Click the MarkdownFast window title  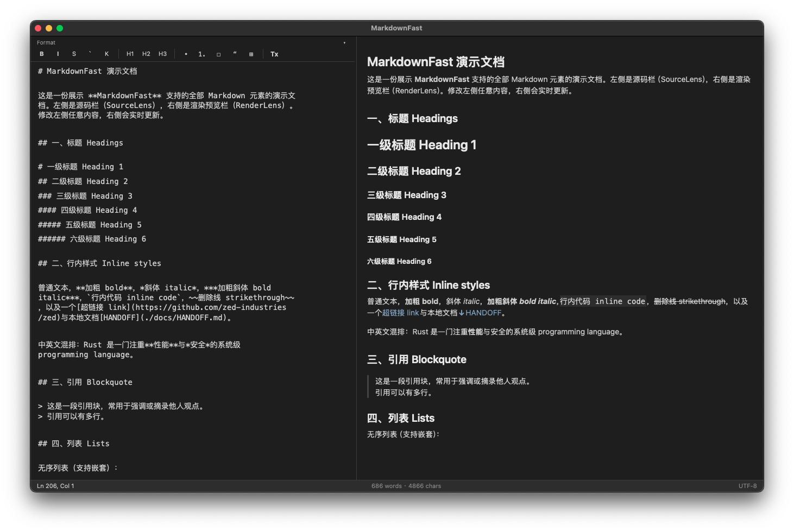click(x=396, y=28)
